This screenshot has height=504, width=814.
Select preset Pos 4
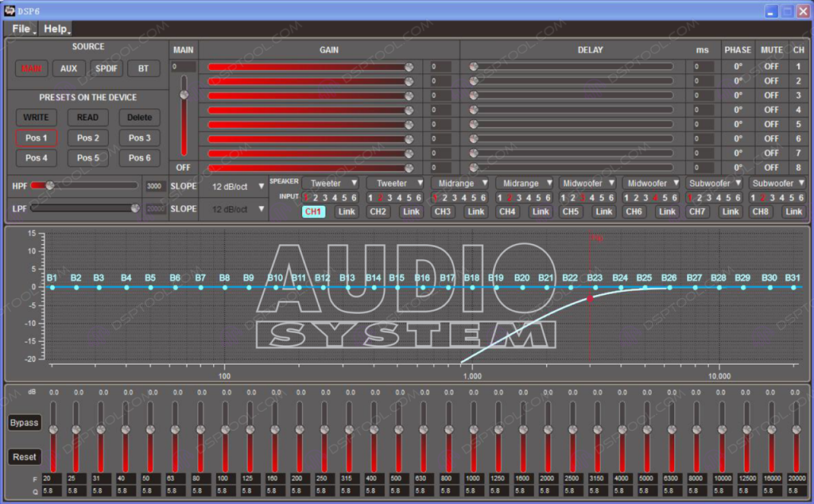[36, 157]
